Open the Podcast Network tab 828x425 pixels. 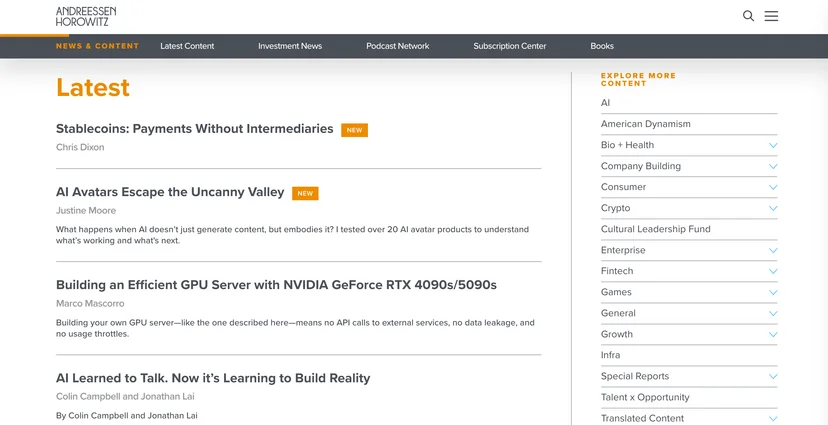click(398, 46)
